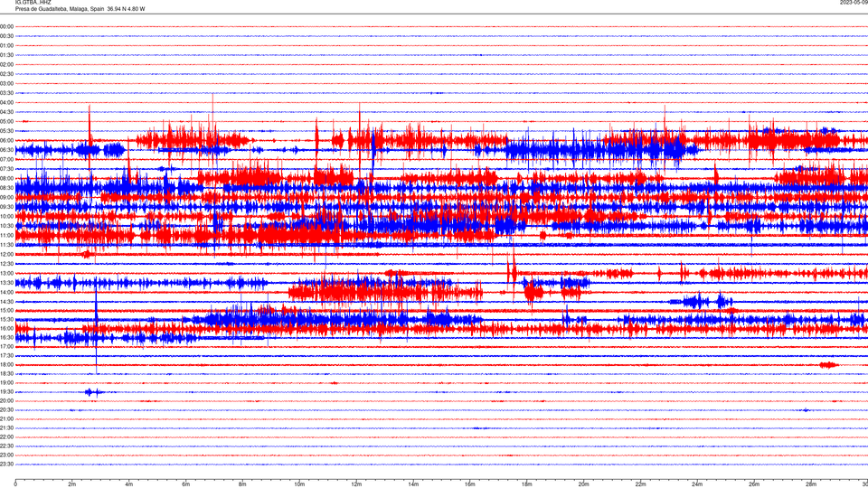Click the '17:00' time label

6,347
